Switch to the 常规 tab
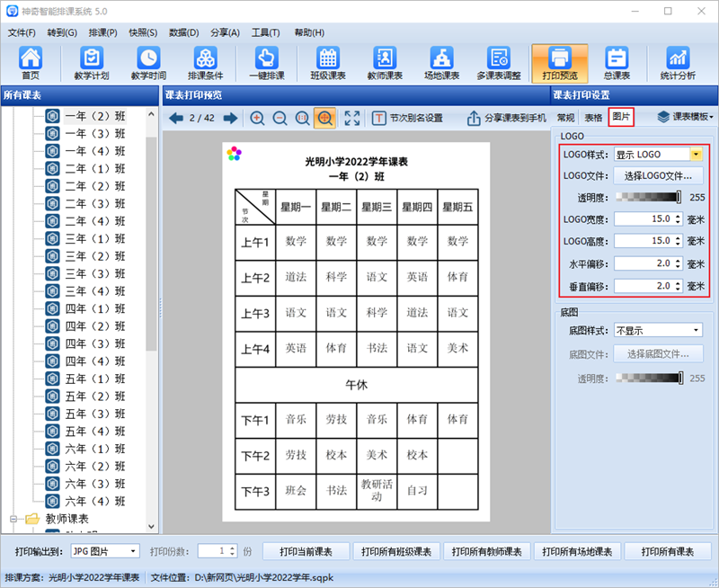This screenshot has width=719, height=588. (565, 118)
